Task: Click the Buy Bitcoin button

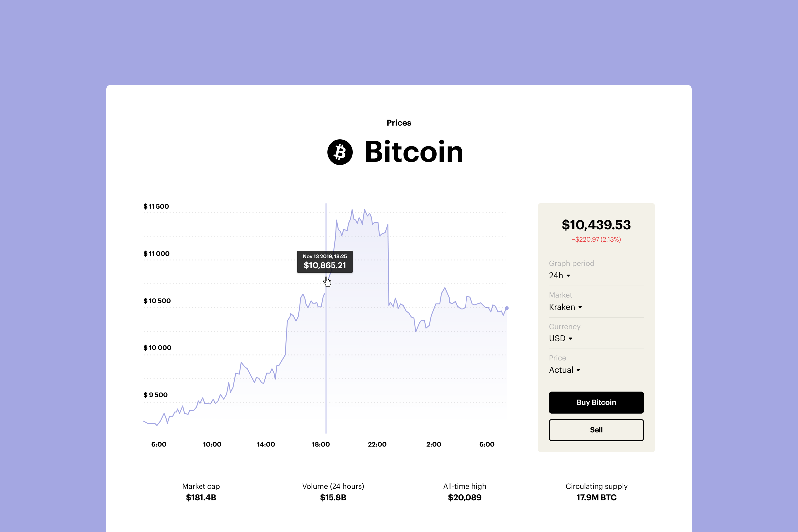Action: [x=596, y=402]
